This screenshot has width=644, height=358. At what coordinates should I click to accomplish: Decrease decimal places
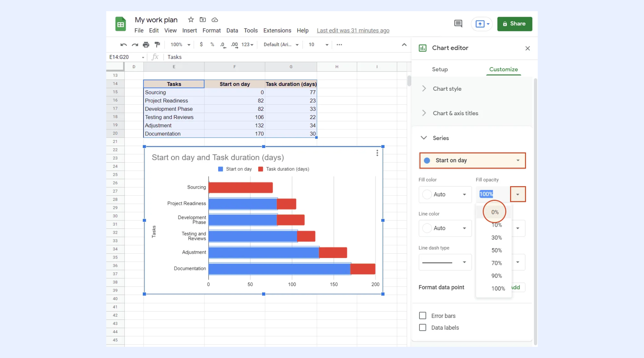[223, 45]
